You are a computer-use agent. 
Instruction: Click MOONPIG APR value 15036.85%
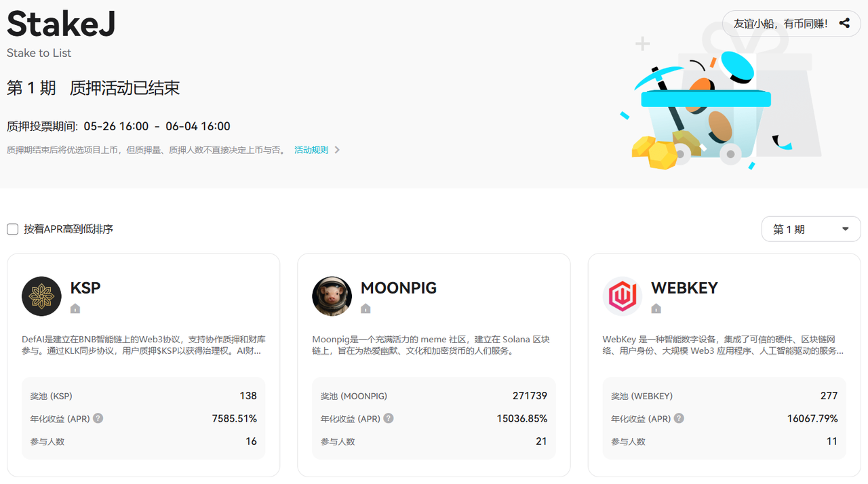pos(522,418)
